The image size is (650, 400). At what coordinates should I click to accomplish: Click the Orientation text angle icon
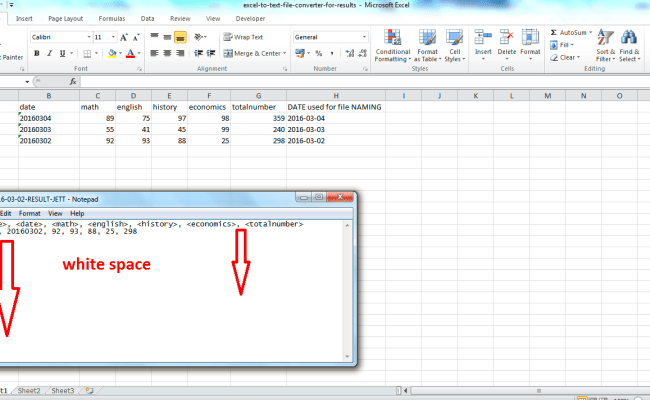click(199, 37)
